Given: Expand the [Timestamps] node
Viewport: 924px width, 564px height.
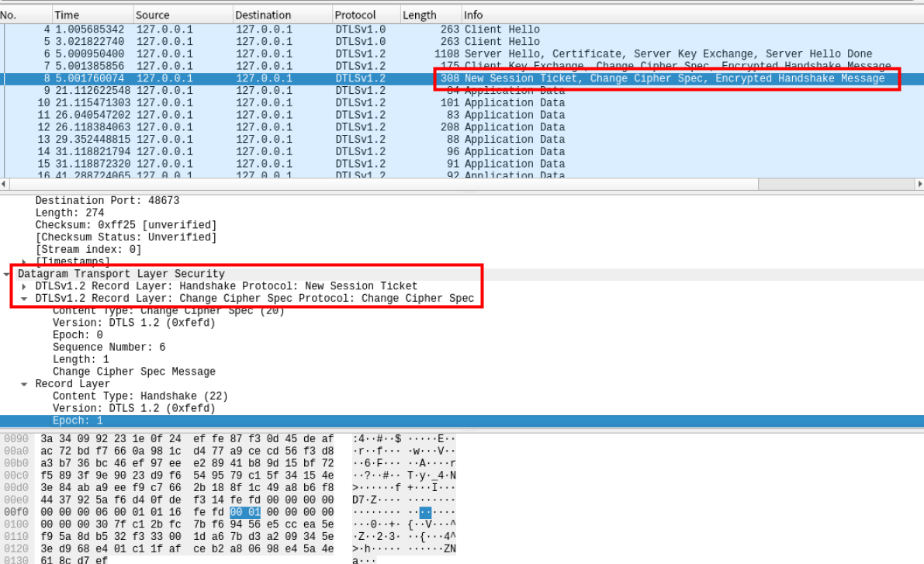Looking at the screenshot, I should 23,261.
